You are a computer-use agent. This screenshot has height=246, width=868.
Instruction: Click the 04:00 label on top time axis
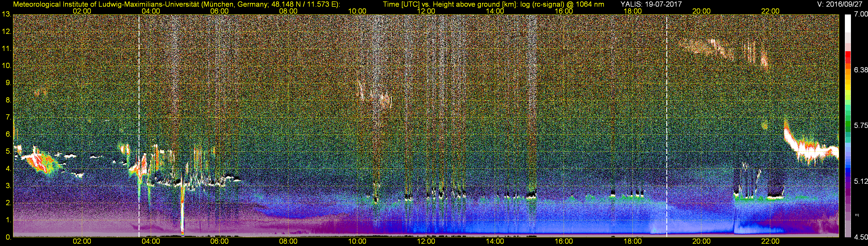click(151, 11)
